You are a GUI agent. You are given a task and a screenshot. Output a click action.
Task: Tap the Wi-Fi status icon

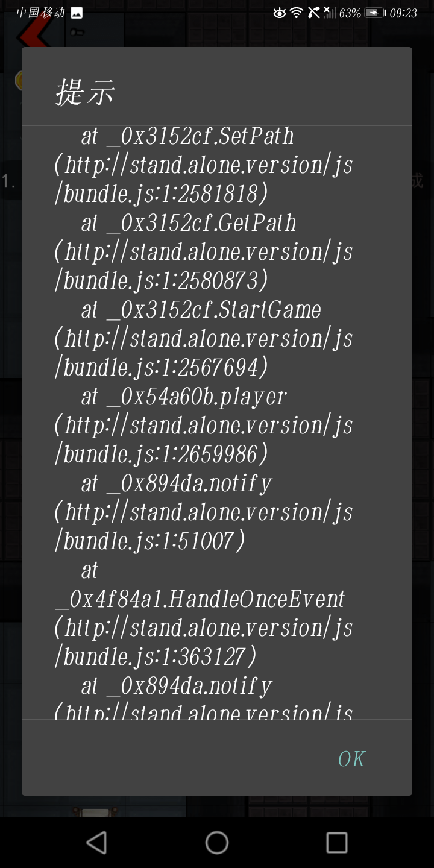(296, 13)
